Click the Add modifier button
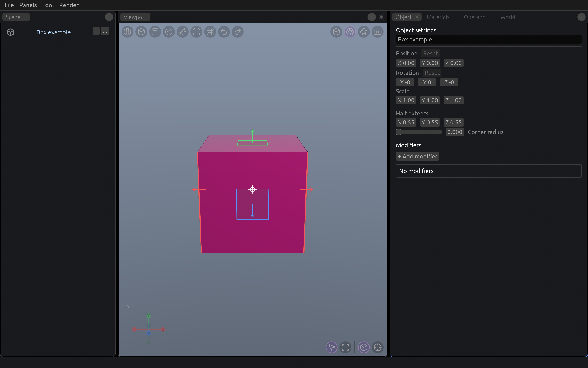 (x=417, y=156)
